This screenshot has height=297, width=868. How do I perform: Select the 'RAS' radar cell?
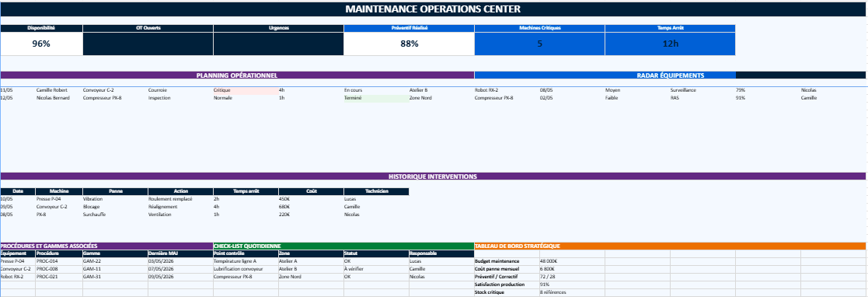click(x=702, y=98)
